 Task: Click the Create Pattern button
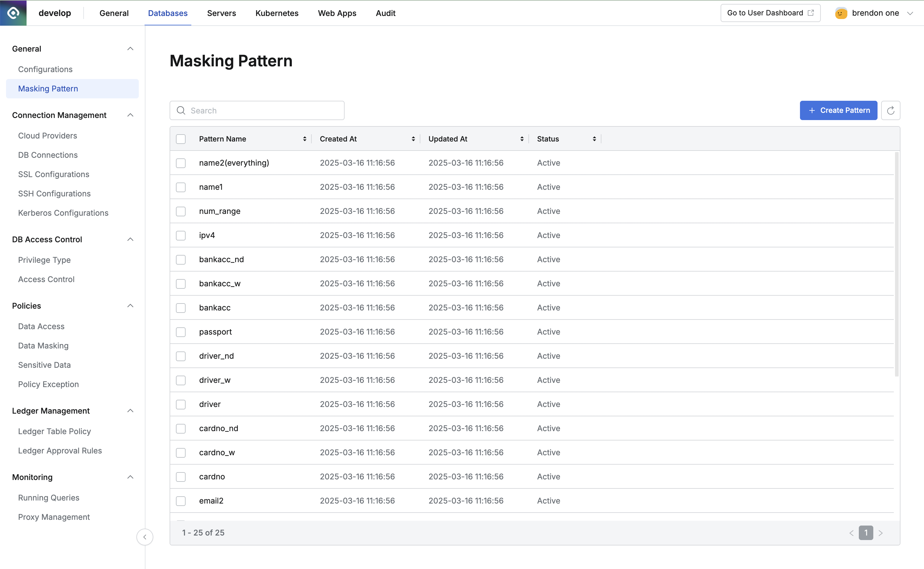tap(839, 110)
